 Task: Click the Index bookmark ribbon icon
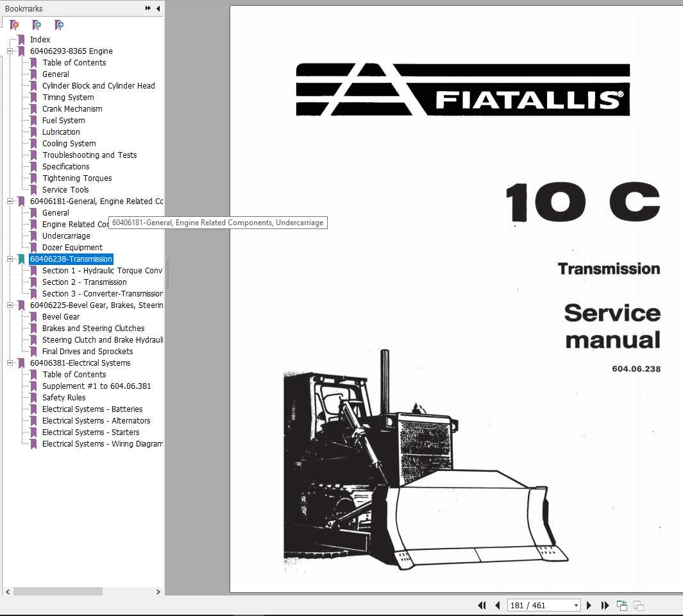point(21,39)
